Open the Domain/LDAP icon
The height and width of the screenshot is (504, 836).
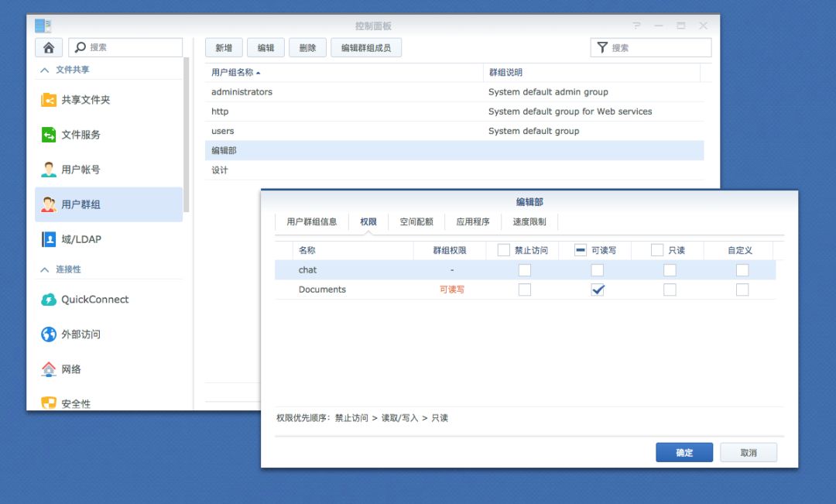coord(49,239)
